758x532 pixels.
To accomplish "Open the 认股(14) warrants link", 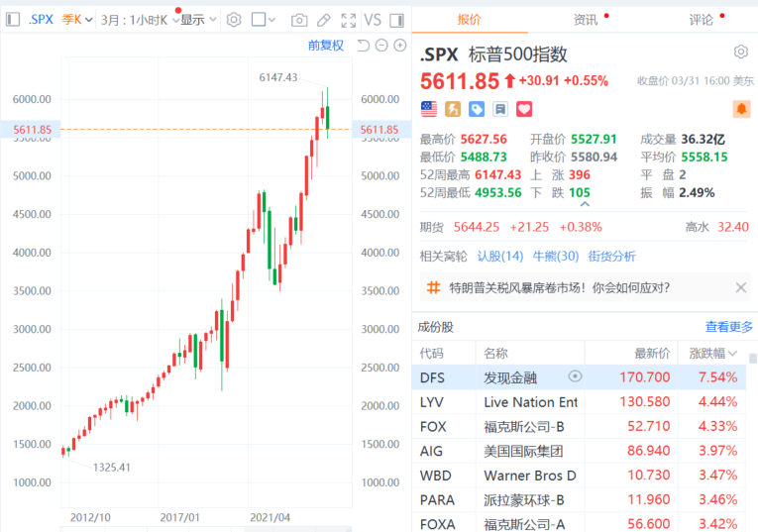I will [x=499, y=256].
